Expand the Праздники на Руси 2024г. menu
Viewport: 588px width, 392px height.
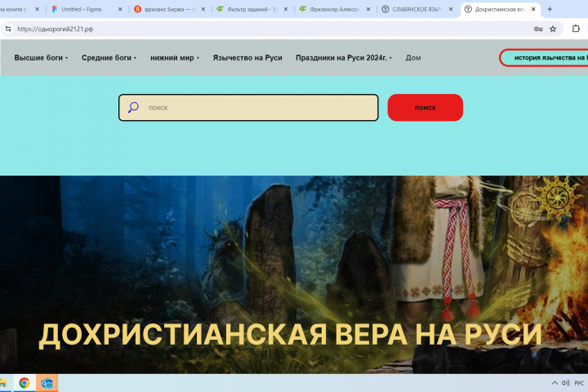(x=344, y=58)
